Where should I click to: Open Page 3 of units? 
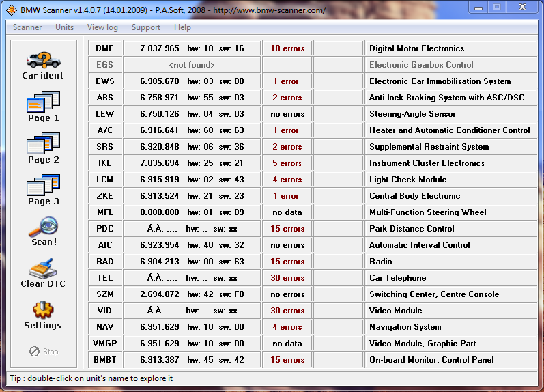[44, 191]
